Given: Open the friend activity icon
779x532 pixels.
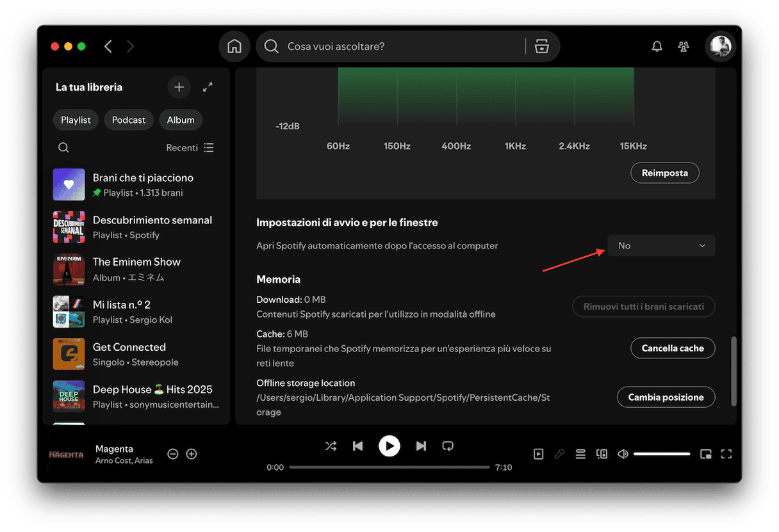Looking at the screenshot, I should click(x=684, y=47).
